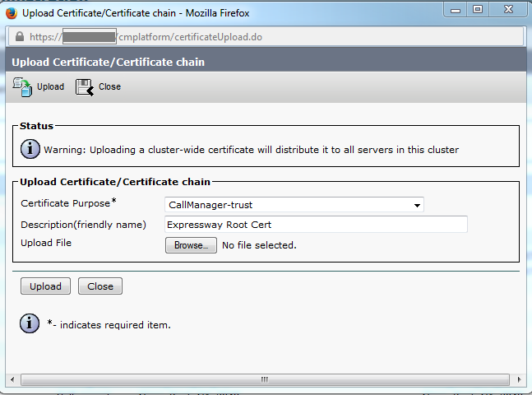The width and height of the screenshot is (532, 395).
Task: Click the 'Upload File' label
Action: pyautogui.click(x=46, y=243)
